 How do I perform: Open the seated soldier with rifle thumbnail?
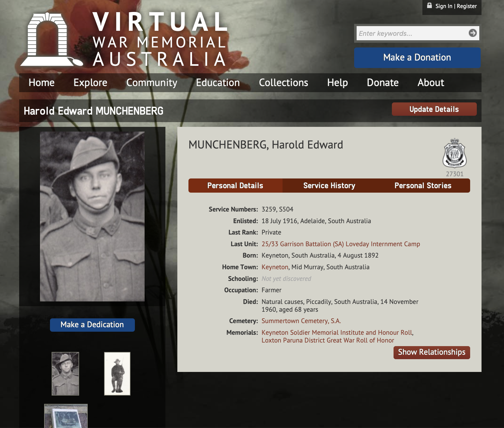coord(117,374)
